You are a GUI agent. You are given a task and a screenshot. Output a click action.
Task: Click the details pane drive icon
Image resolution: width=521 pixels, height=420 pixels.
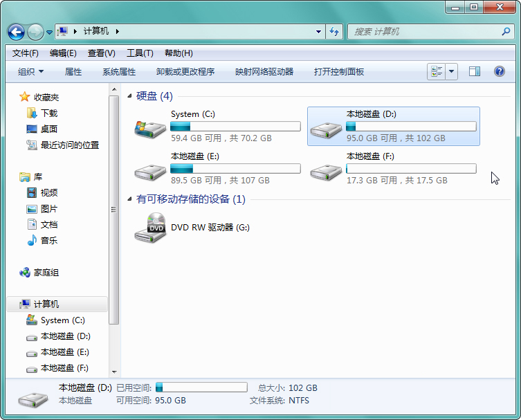click(33, 400)
